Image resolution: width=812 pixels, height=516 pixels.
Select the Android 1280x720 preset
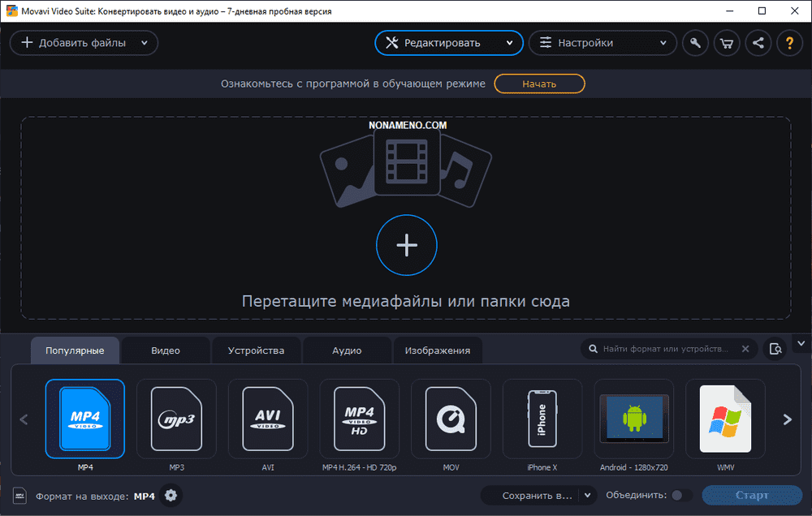pyautogui.click(x=633, y=419)
